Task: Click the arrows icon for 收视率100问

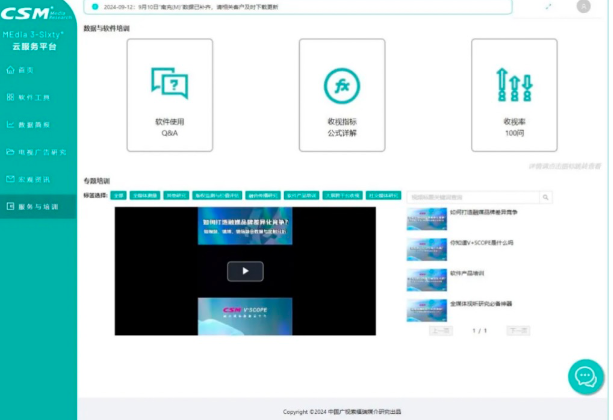Action: click(514, 85)
